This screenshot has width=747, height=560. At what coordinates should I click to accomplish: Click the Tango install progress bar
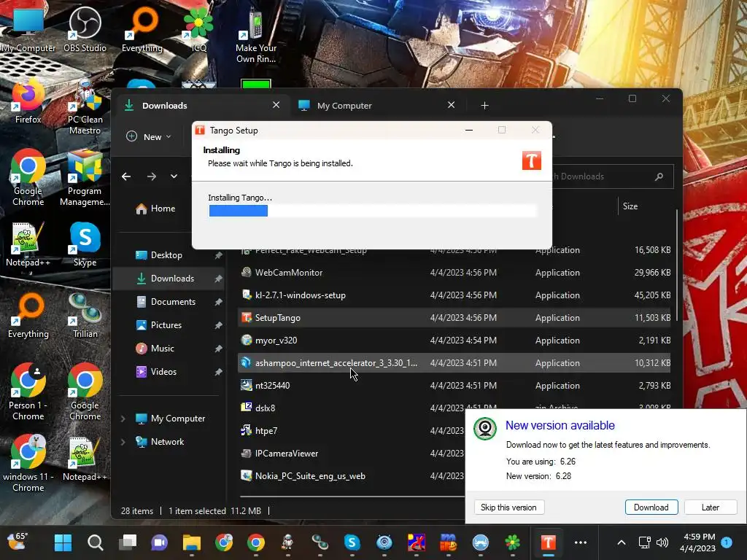(x=373, y=211)
